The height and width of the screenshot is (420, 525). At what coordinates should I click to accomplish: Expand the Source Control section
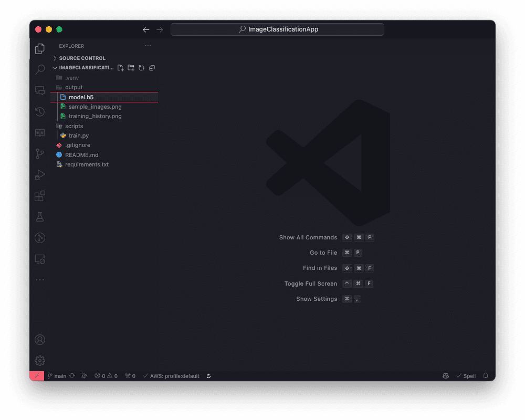coord(104,58)
